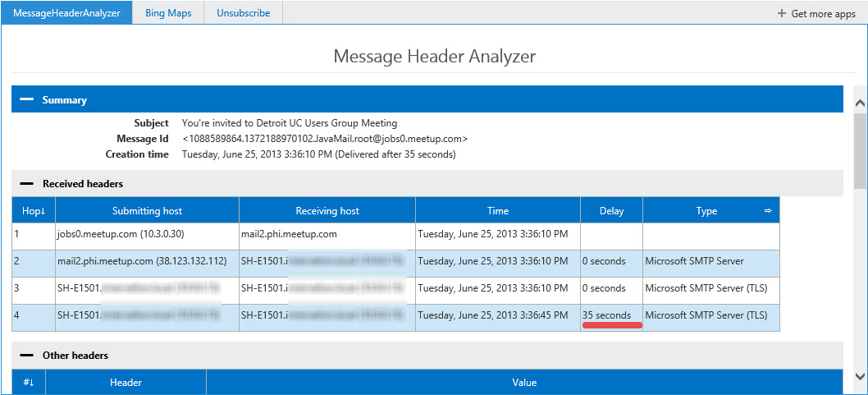Click the Creation time value
The image size is (868, 395).
pyautogui.click(x=319, y=154)
